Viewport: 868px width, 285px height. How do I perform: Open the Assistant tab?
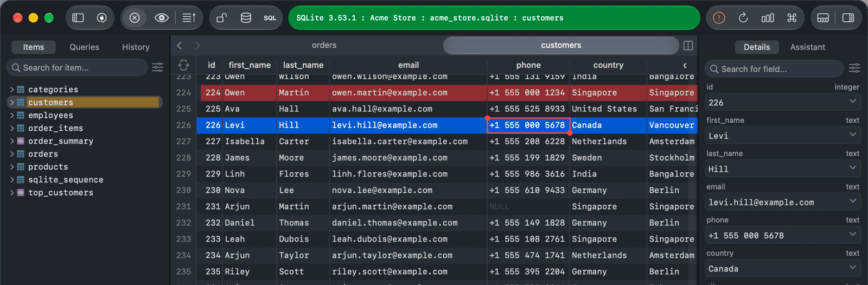[807, 47]
